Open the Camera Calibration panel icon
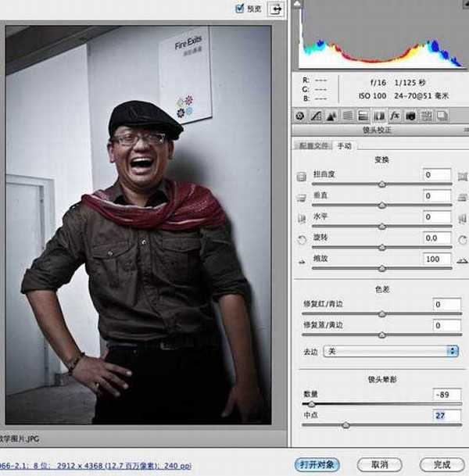Image resolution: width=469 pixels, height=476 pixels. click(410, 116)
